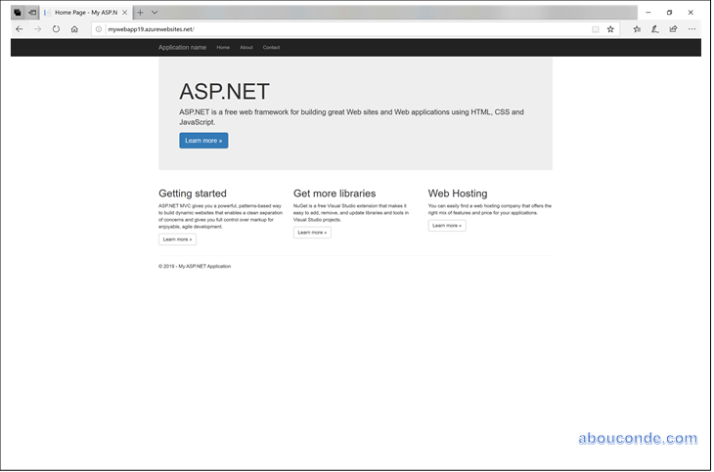This screenshot has width=714, height=472.
Task: Open the Favorites hub icon
Action: (637, 29)
